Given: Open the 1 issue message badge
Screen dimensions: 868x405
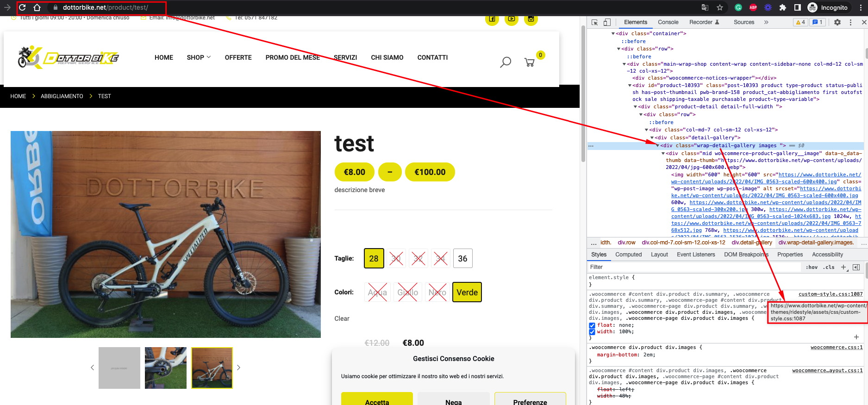Looking at the screenshot, I should click(818, 22).
